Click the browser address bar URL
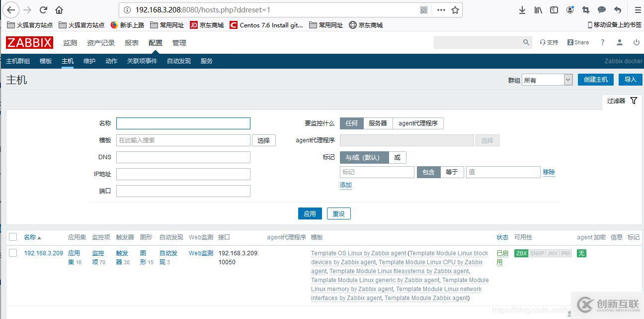 (x=203, y=10)
